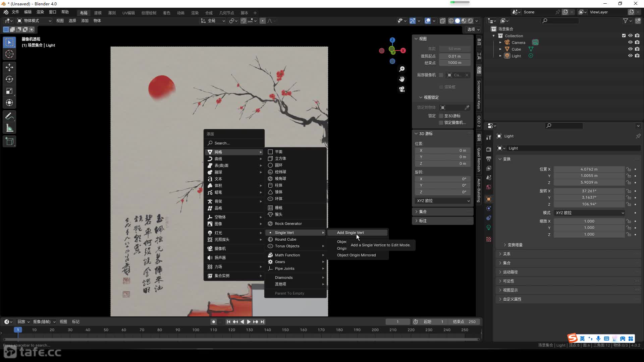Open the World properties tab icon
Viewport: 644px width, 362px height.
pos(489,187)
